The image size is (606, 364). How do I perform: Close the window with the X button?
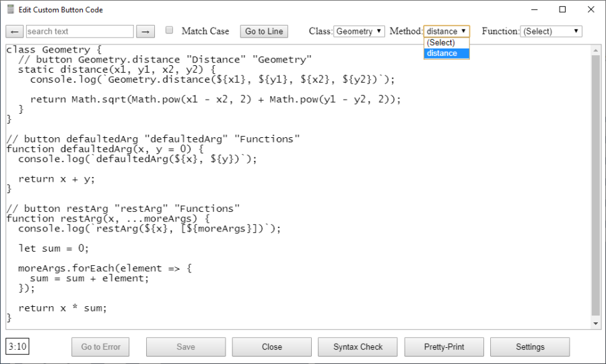[x=591, y=10]
